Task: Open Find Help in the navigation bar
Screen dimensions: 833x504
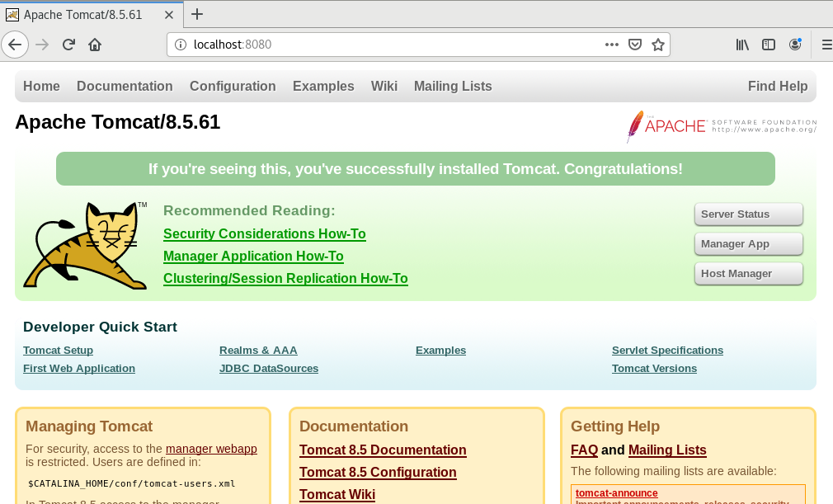Action: click(778, 86)
